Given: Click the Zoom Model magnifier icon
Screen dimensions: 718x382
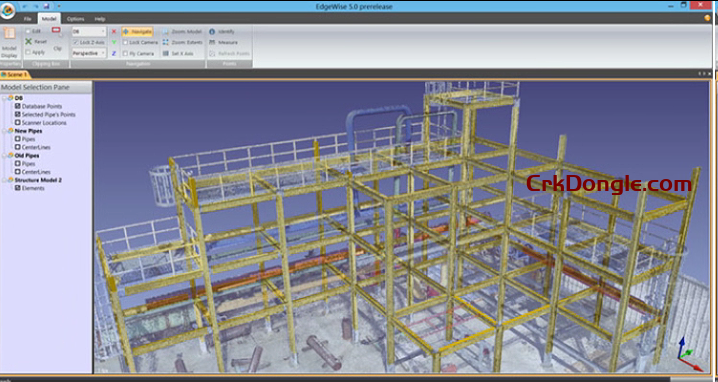Looking at the screenshot, I should pos(166,32).
